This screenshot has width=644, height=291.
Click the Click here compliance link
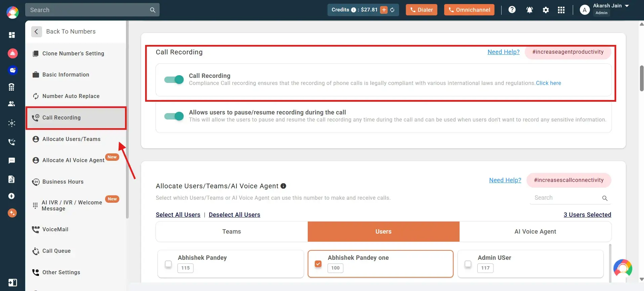(x=549, y=83)
